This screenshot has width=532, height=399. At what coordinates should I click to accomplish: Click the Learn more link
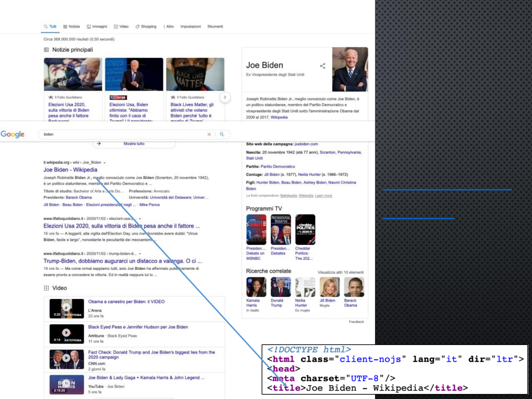[x=323, y=195]
